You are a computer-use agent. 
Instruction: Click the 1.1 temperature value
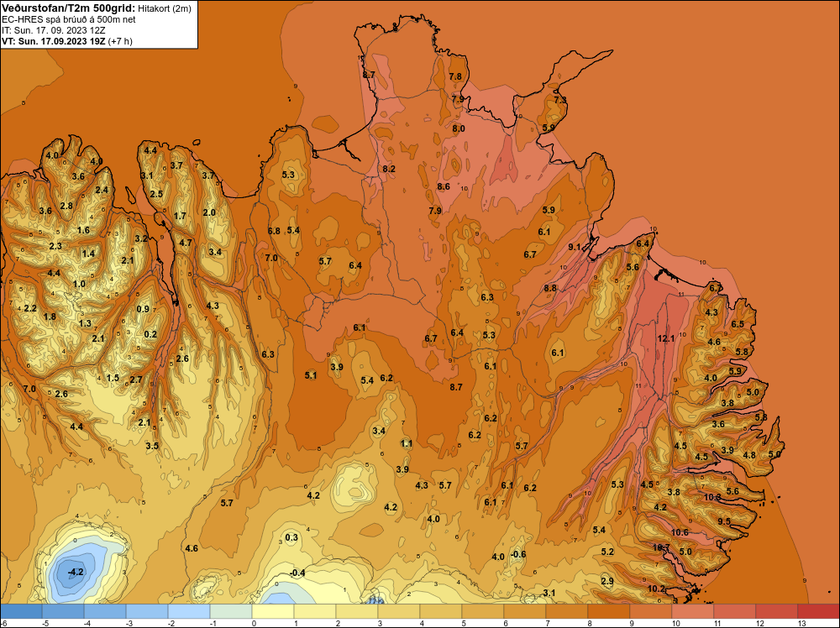click(x=406, y=443)
